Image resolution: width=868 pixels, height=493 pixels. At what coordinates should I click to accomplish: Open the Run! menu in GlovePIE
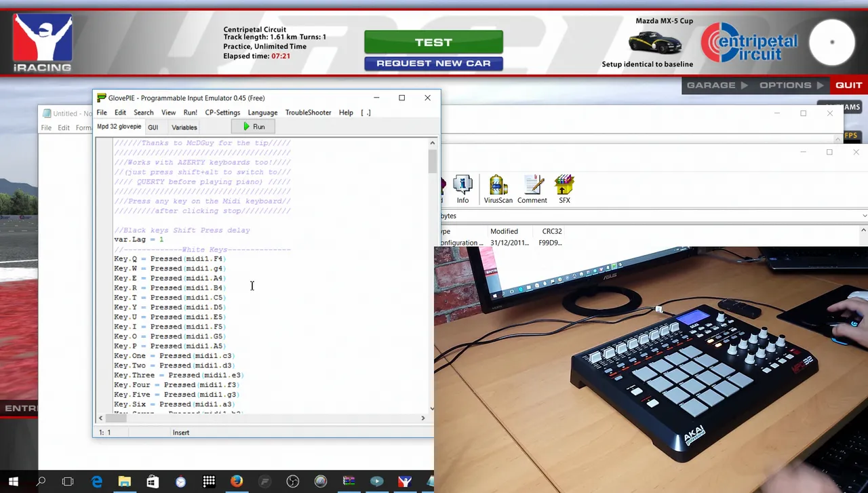(x=191, y=113)
